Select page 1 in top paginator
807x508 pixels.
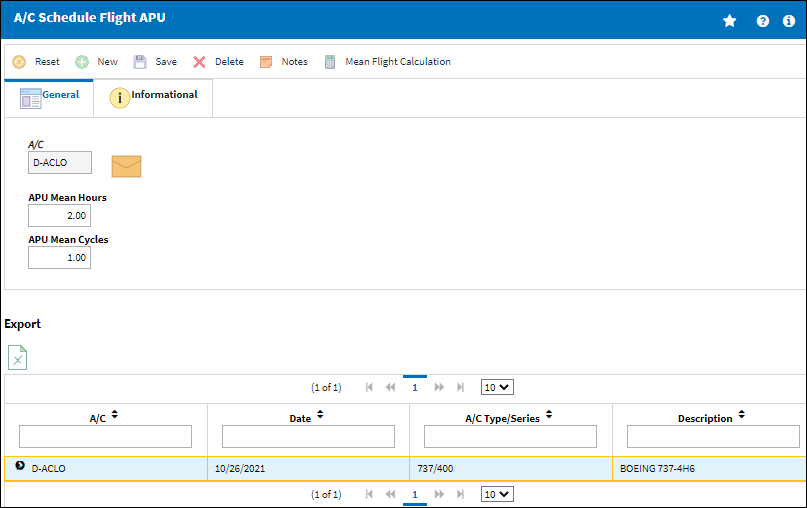pos(415,388)
